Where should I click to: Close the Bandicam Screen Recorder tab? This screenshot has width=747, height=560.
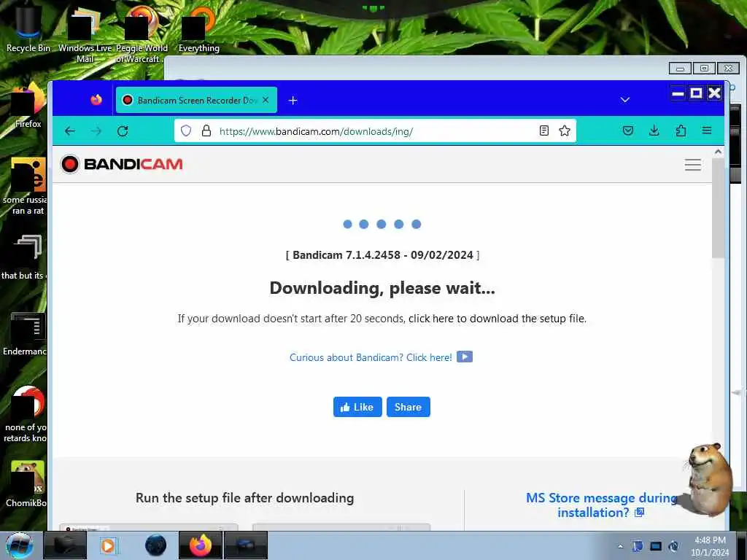pyautogui.click(x=266, y=100)
